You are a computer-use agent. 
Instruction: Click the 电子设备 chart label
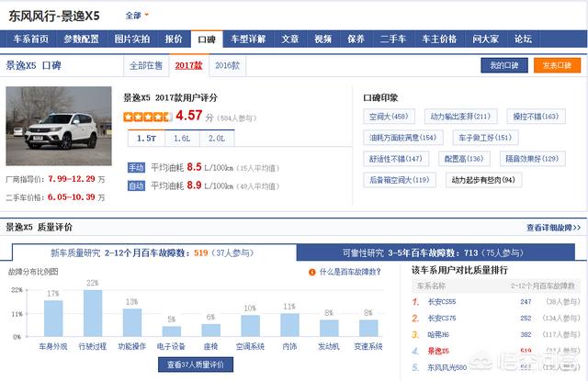click(x=172, y=346)
